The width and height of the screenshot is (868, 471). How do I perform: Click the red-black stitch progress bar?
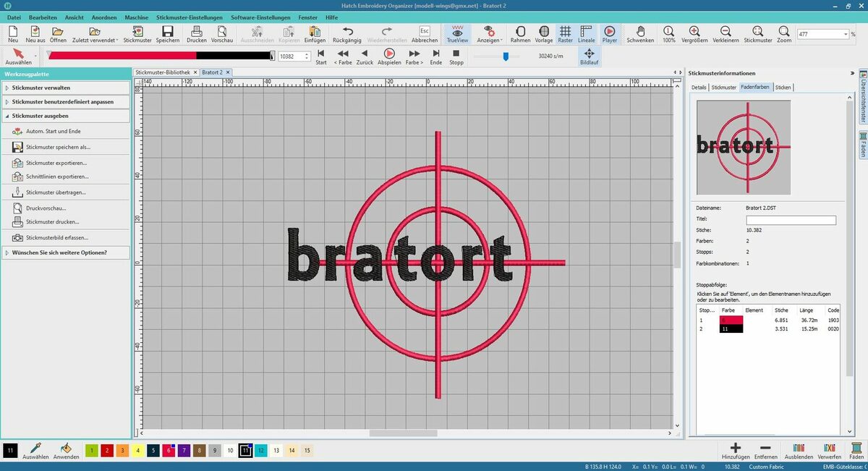161,56
